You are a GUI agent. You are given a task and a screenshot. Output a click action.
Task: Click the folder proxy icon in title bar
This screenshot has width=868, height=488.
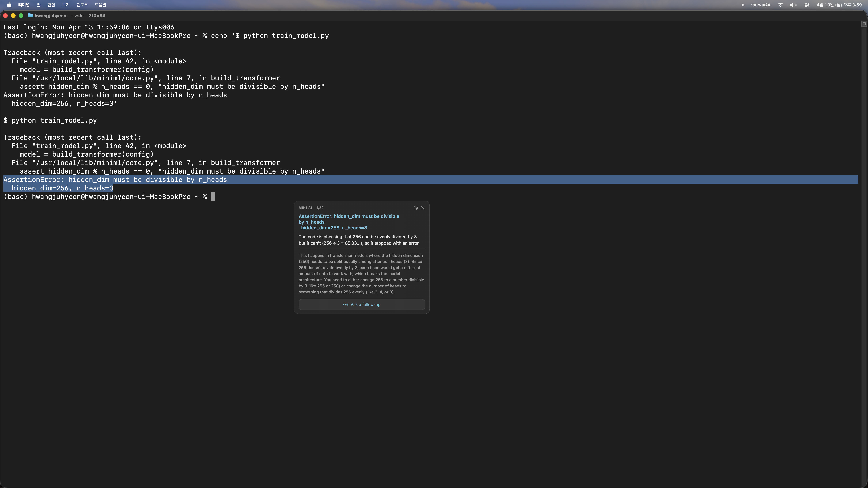coord(30,15)
